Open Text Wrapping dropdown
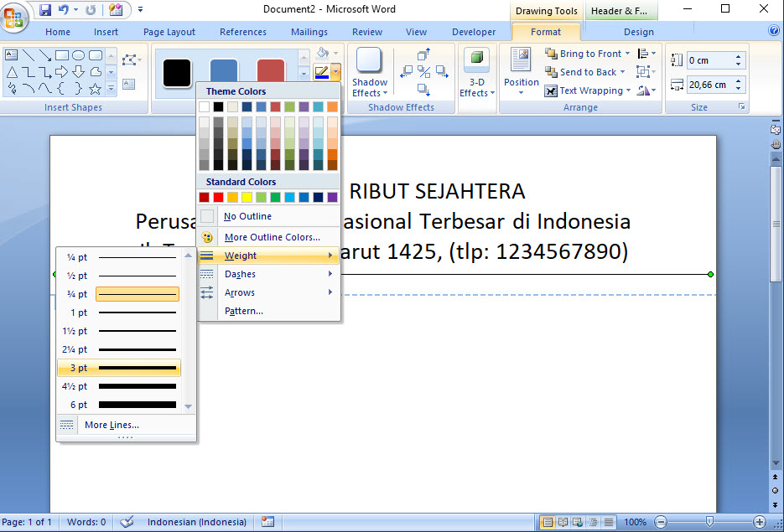This screenshot has height=532, width=784. tap(587, 90)
